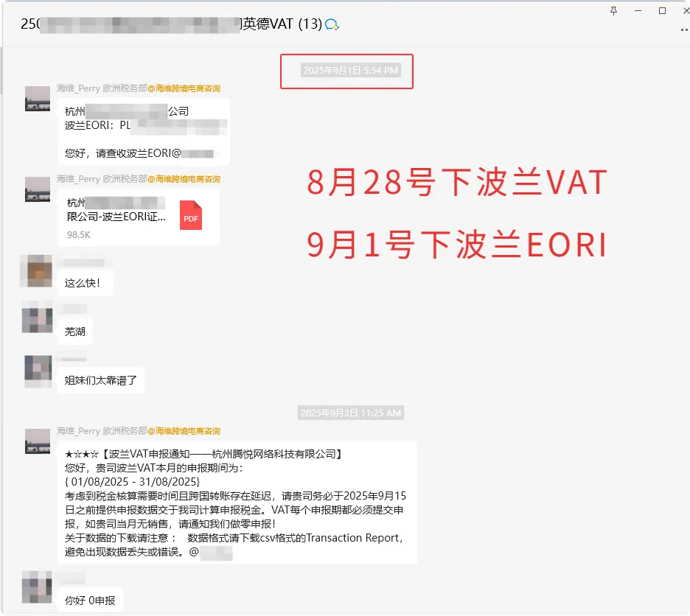Click the 2025年9月3日 11:25 AM timestamp
The image size is (690, 616).
point(351,413)
